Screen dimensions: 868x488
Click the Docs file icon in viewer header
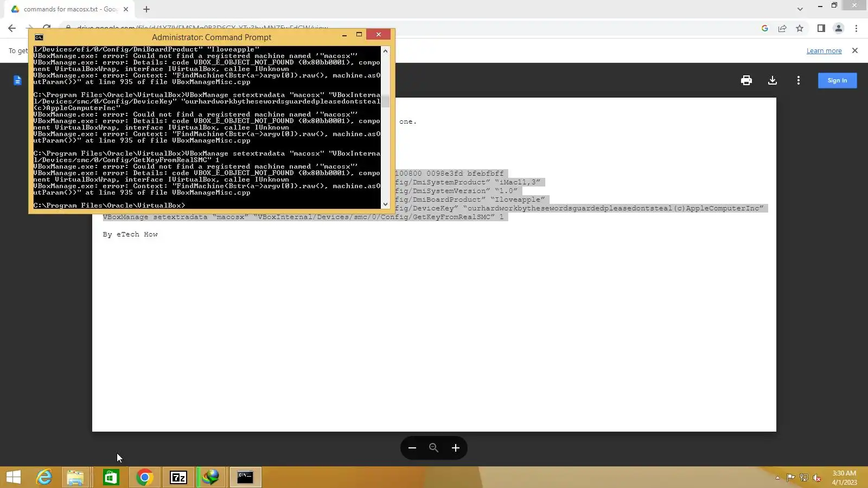pyautogui.click(x=17, y=80)
